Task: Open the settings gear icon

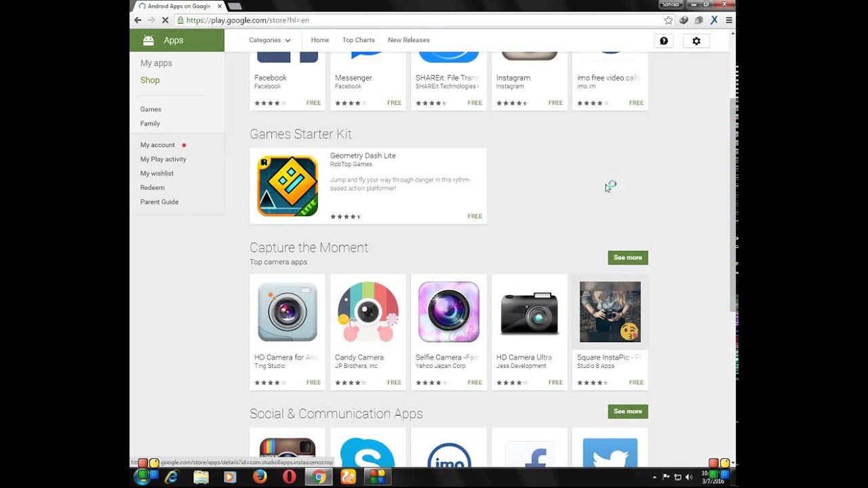Action: [x=696, y=41]
